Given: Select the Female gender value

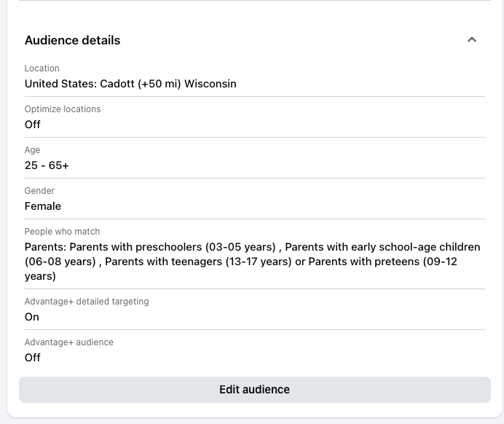Looking at the screenshot, I should click(x=43, y=206).
